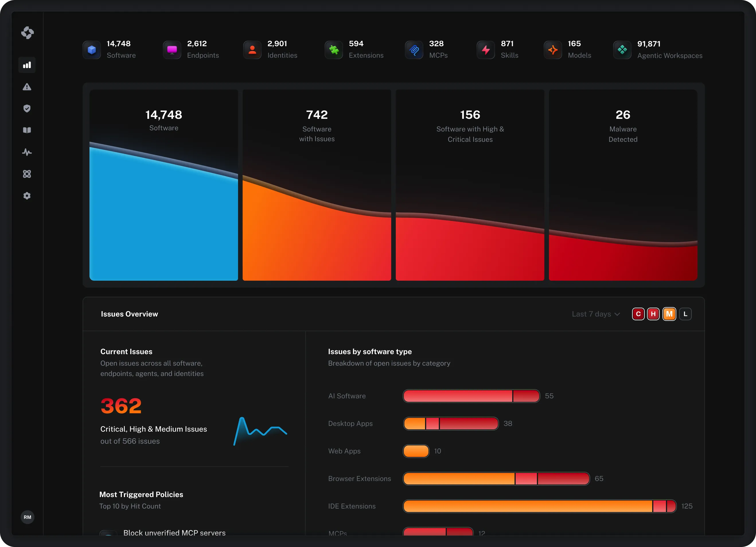Click the lightning bolt Skills icon
756x547 pixels.
[486, 50]
